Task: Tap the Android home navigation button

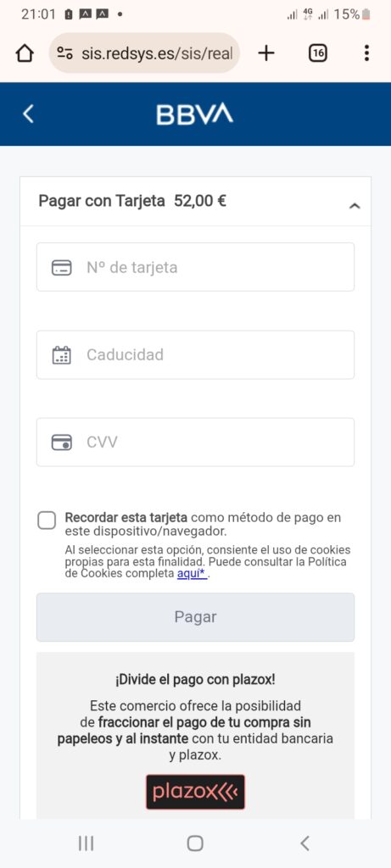Action: click(195, 843)
